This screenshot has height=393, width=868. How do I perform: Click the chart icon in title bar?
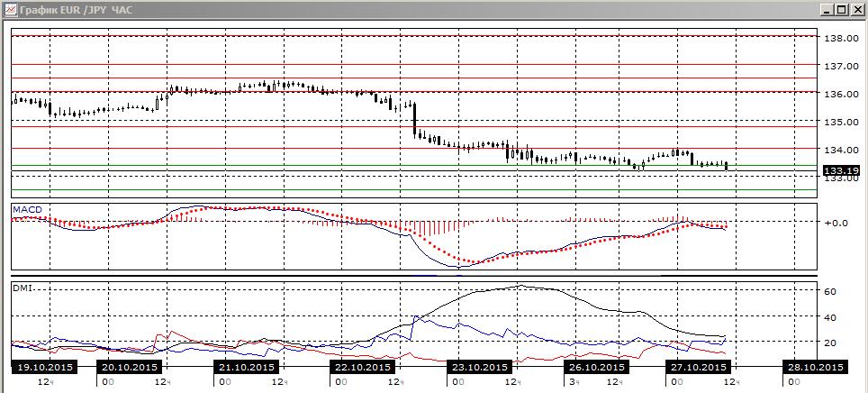(x=9, y=9)
